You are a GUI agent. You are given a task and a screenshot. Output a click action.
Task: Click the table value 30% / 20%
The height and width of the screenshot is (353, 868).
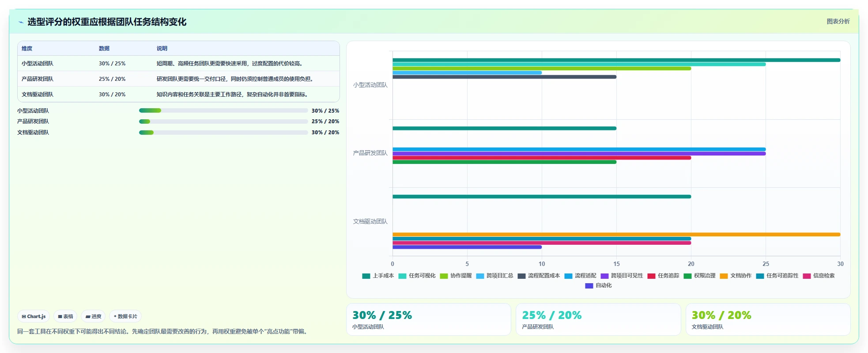[112, 95]
